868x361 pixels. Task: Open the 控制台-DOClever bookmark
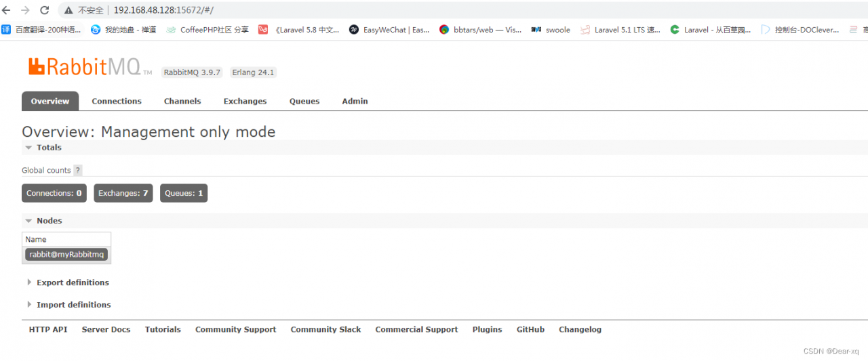(800, 30)
